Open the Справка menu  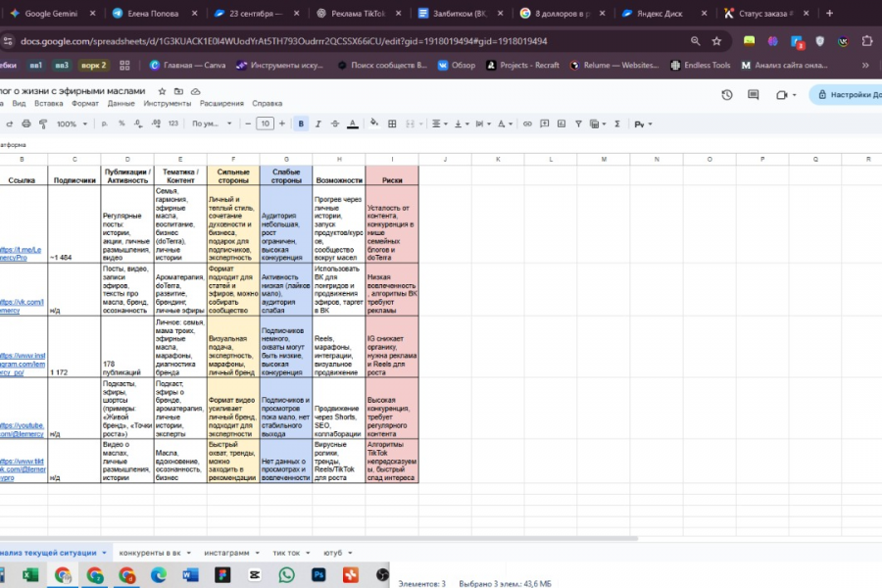pos(268,104)
